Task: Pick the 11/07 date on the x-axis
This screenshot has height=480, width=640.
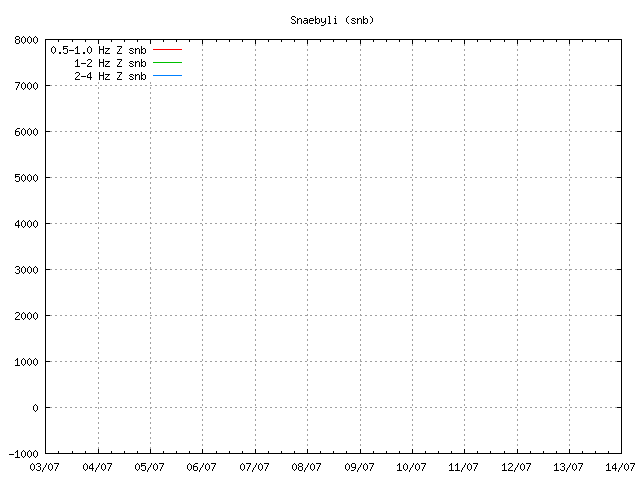Action: coord(464,467)
